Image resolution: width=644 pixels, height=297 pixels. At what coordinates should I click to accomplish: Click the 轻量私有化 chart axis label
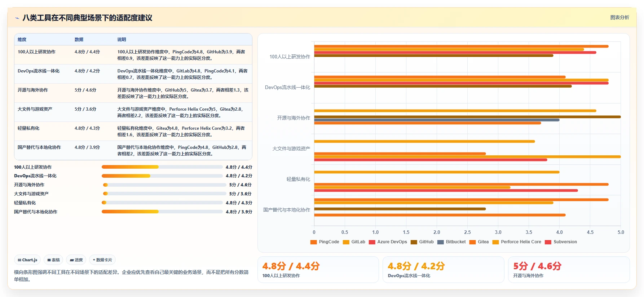(x=298, y=179)
